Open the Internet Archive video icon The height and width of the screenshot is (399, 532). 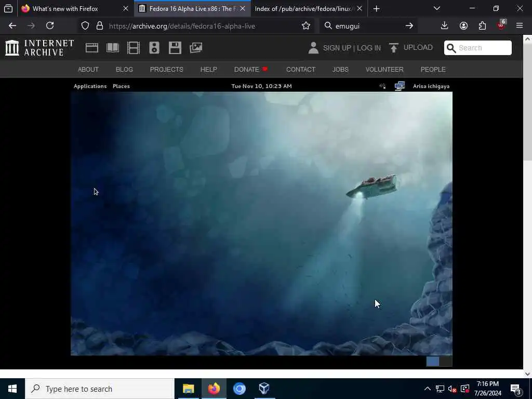click(134, 48)
